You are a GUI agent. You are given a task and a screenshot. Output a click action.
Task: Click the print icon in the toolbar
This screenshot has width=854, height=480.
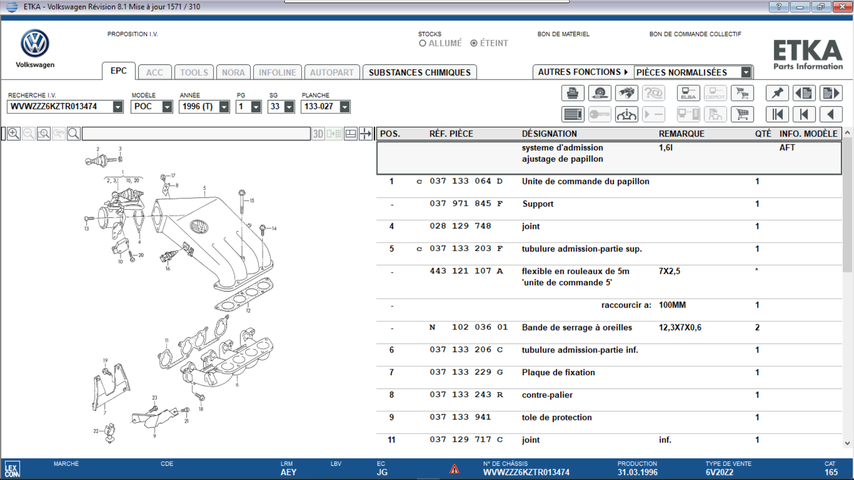(x=572, y=93)
